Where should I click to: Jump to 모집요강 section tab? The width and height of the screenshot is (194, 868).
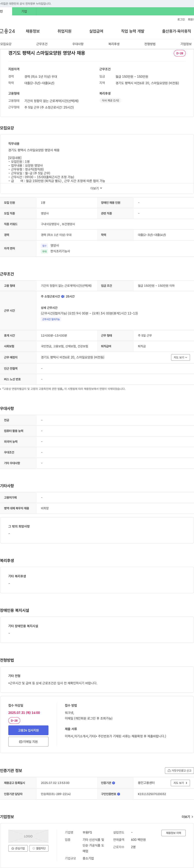click(x=6, y=44)
